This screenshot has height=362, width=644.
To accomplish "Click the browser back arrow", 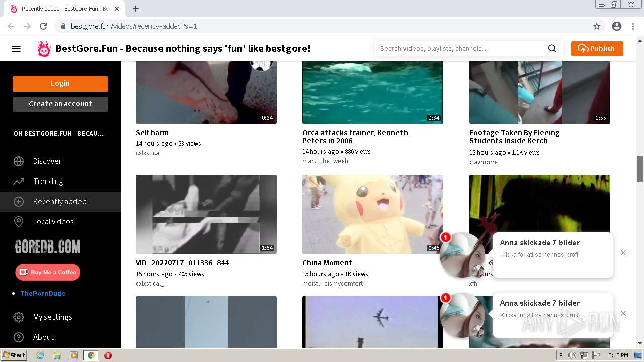I will (x=11, y=26).
